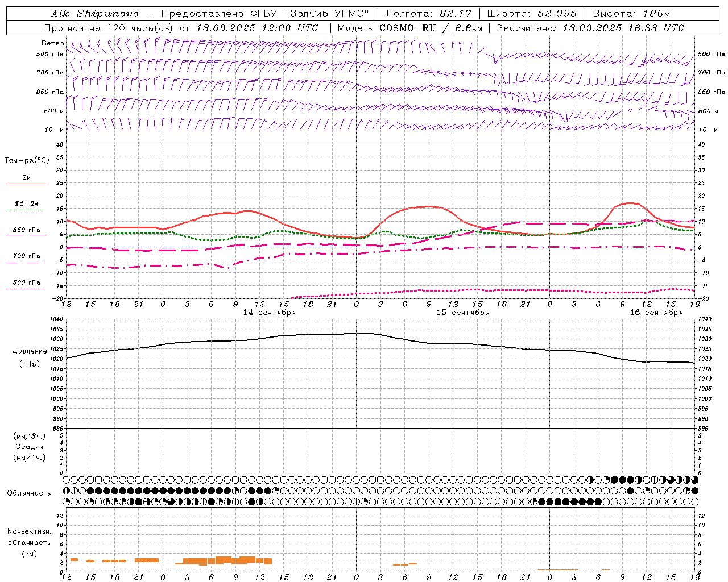The width and height of the screenshot is (728, 582).
Task: Select the 'Осадки' precipitation label
Action: point(30,447)
